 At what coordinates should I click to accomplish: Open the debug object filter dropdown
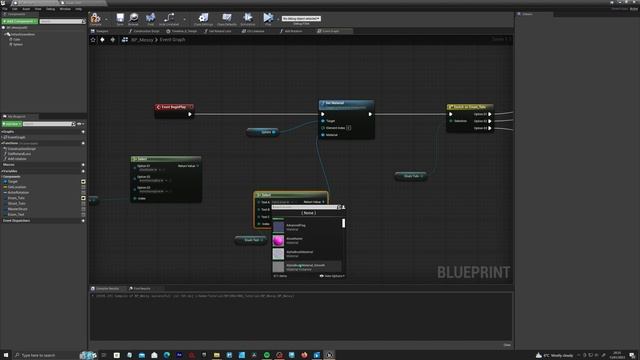click(x=301, y=18)
